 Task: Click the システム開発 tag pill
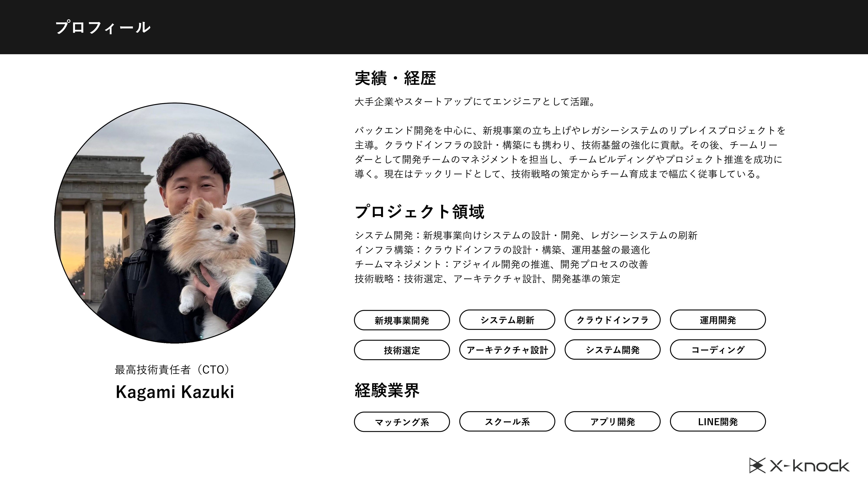(x=612, y=350)
